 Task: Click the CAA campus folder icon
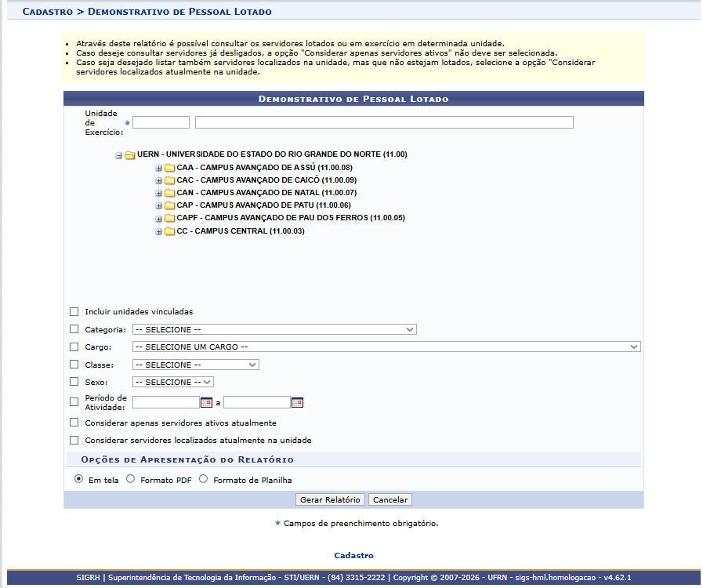[x=169, y=169]
